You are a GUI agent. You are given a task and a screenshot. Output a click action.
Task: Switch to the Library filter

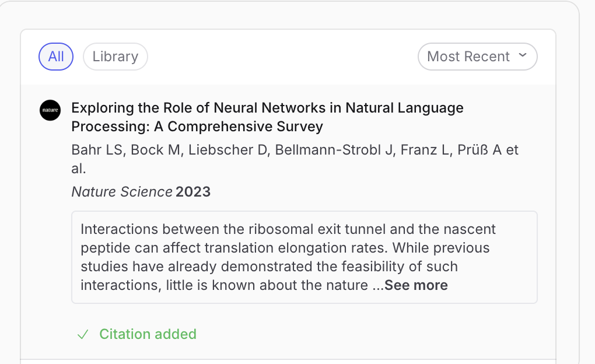(116, 57)
